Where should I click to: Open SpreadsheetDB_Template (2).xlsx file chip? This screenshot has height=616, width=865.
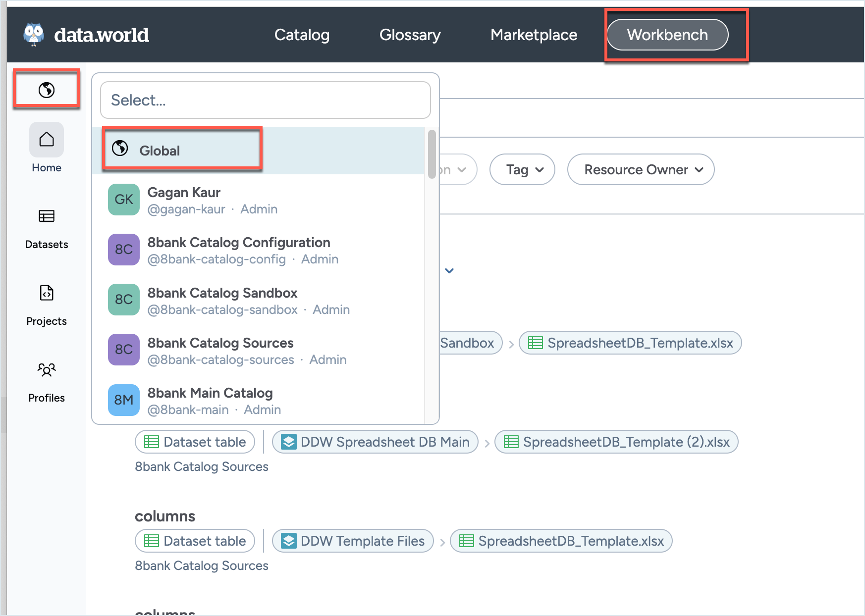[x=616, y=442]
